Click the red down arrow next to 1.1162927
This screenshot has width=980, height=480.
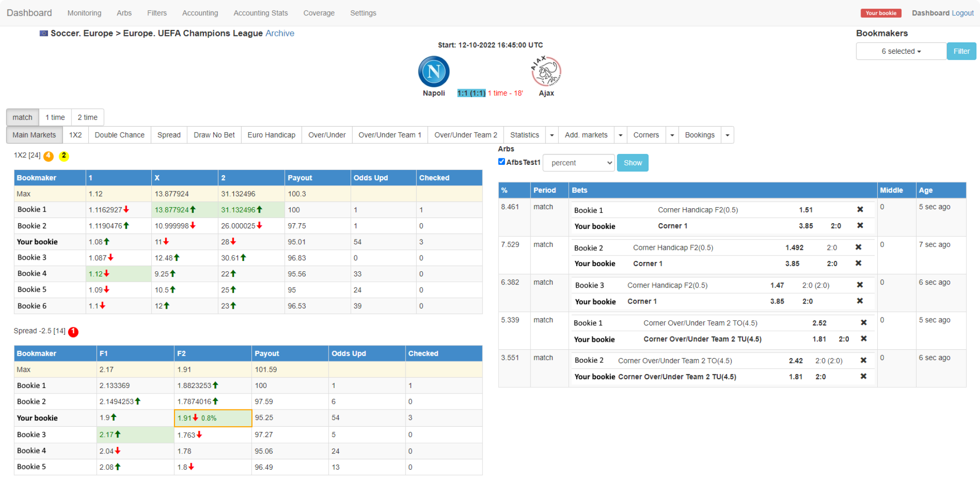pyautogui.click(x=126, y=210)
